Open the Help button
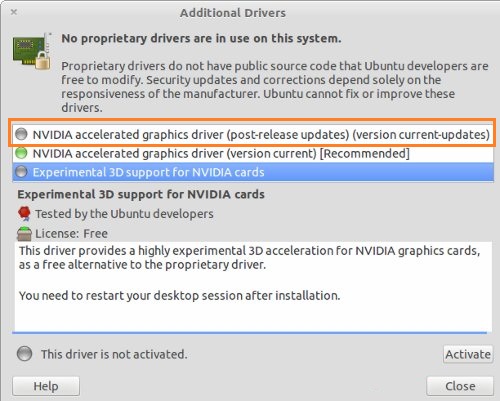This screenshot has height=401, width=500. point(46,386)
